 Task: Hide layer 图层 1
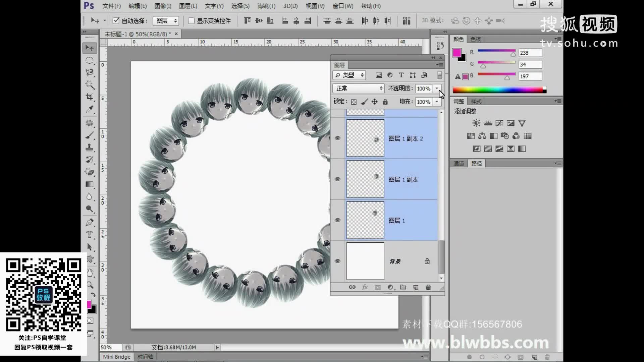point(338,220)
